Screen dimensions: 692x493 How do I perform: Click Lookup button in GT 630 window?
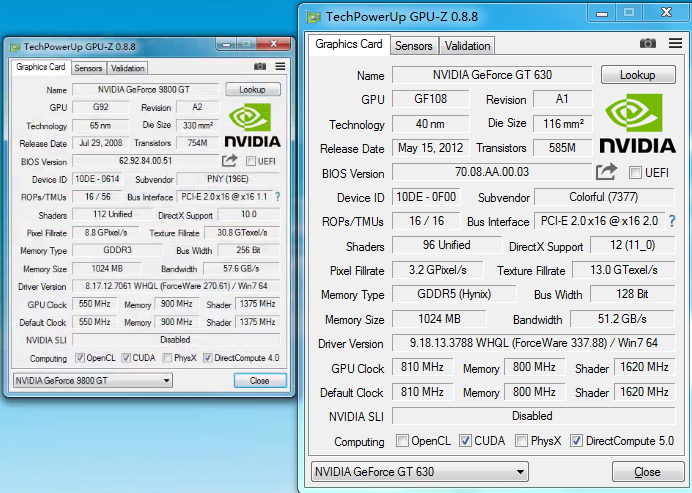(638, 75)
